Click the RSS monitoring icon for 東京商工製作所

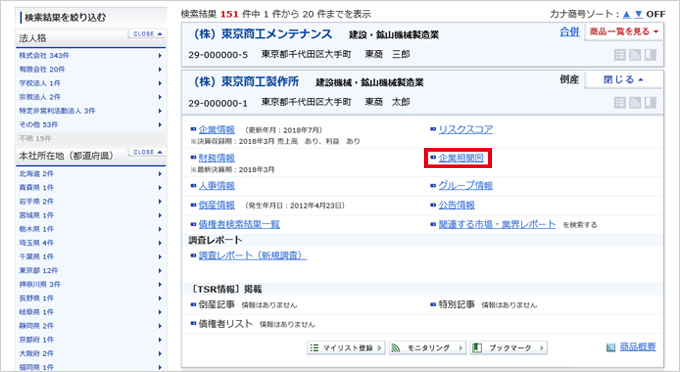pyautogui.click(x=635, y=103)
